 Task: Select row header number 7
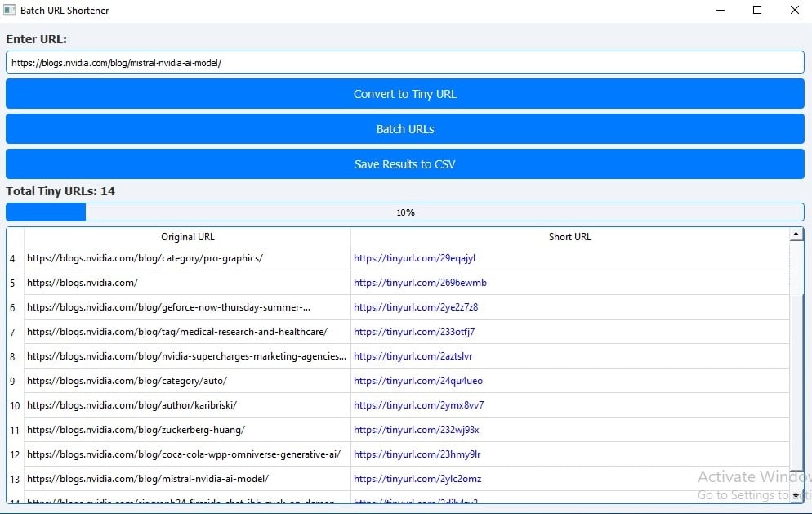tap(12, 332)
